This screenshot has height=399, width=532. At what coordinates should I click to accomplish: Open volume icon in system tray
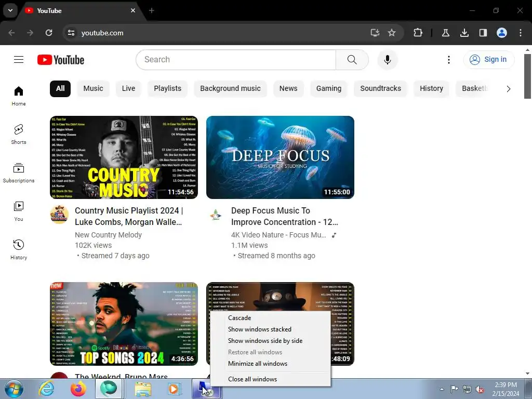480,389
